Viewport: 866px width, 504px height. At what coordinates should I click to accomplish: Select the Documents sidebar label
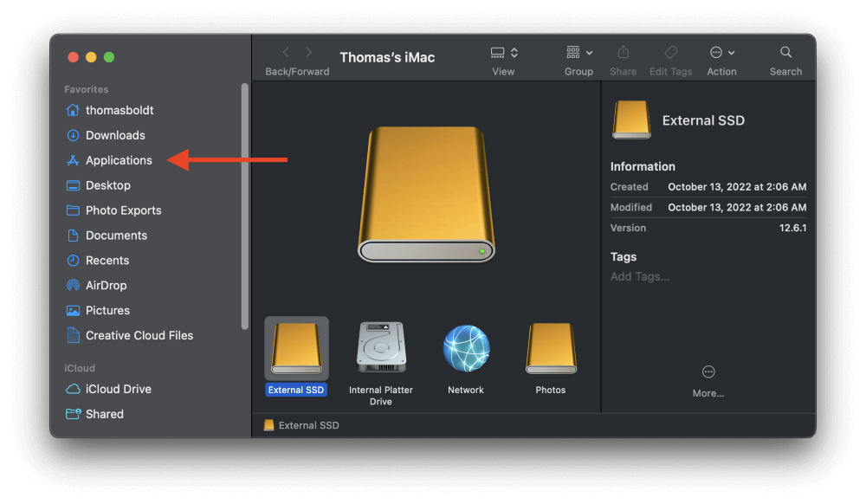[x=117, y=236]
